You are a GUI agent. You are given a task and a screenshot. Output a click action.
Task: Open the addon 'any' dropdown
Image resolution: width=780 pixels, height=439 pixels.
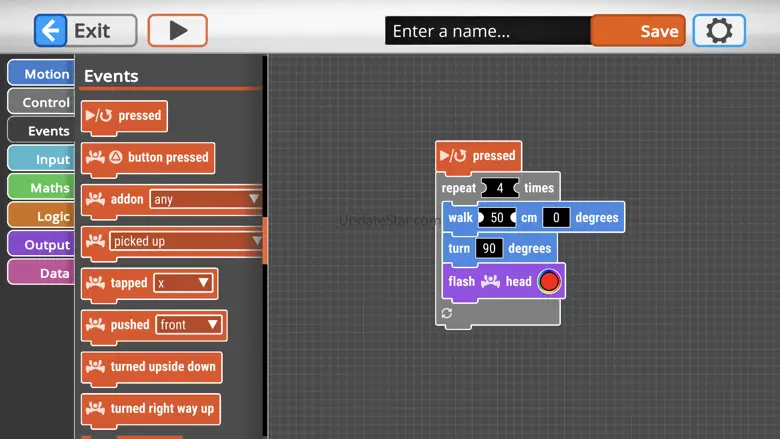click(204, 199)
